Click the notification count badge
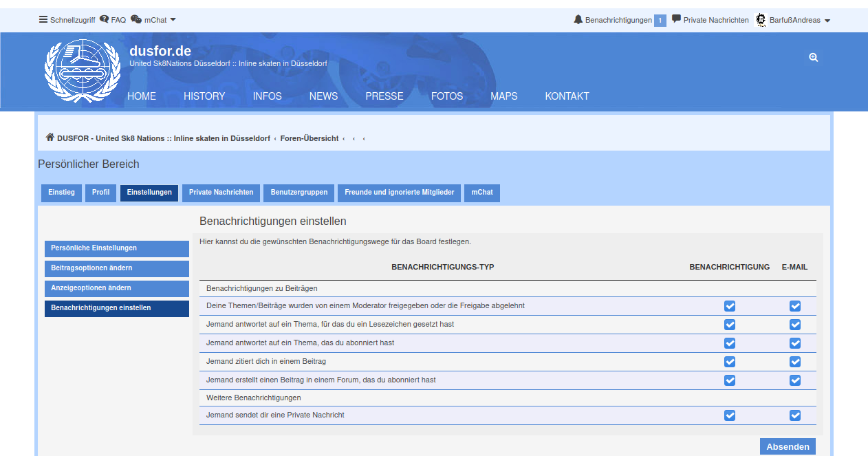Viewport: 868px width, 456px height. pyautogui.click(x=660, y=21)
